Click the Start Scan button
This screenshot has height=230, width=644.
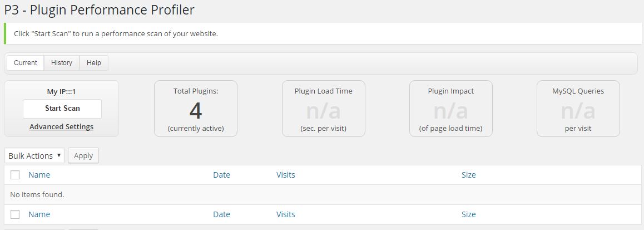62,109
